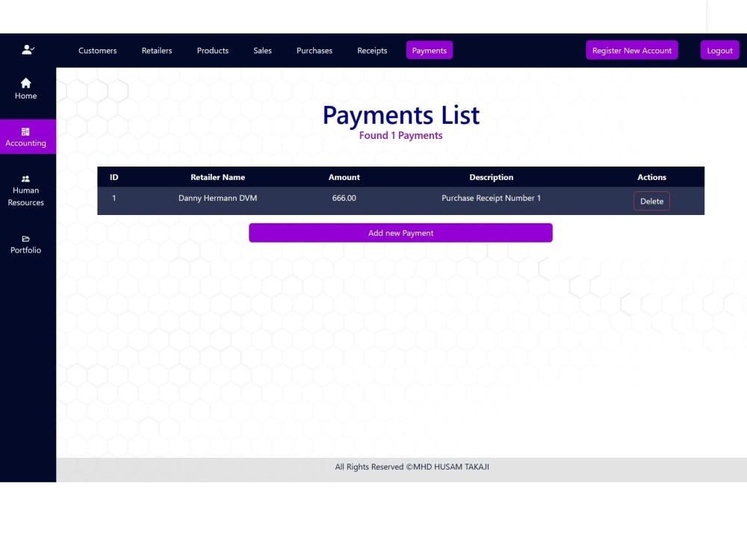Click the people icon above Human Resources

pos(25,178)
